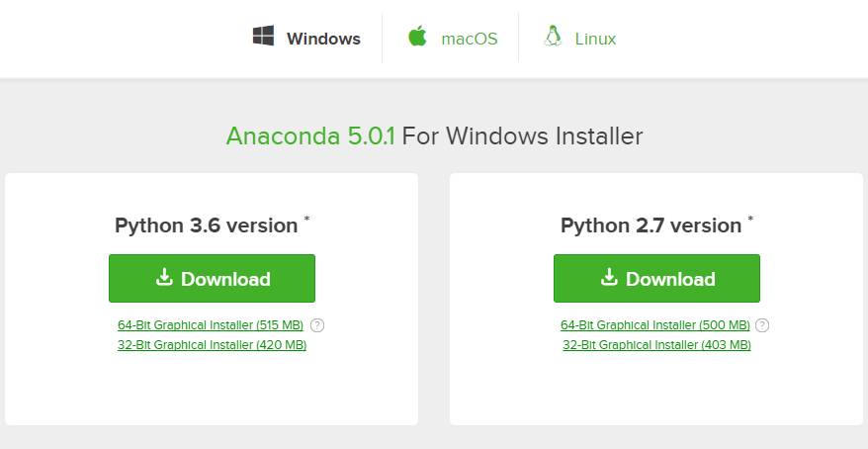This screenshot has height=449, width=868.
Task: Open the 32-Bit Graphical Installer (403 MB) link
Action: point(656,345)
